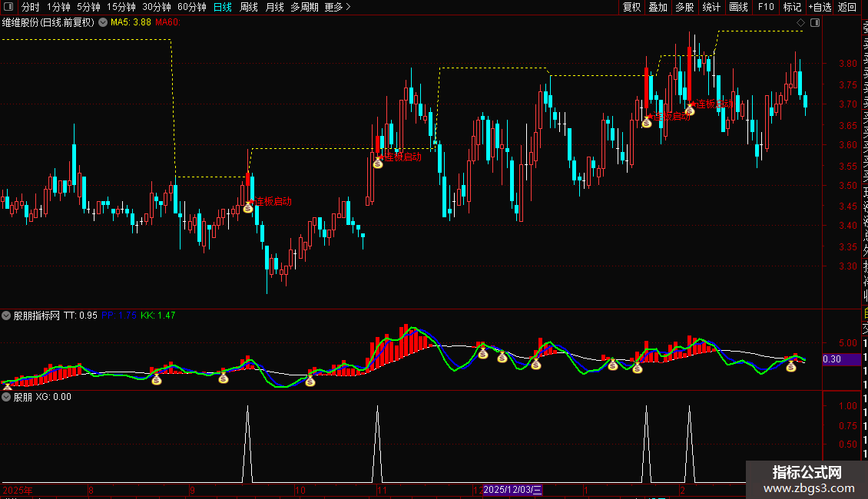Select the 5分钟 period tab
This screenshot has height=499, width=868.
(88, 7)
